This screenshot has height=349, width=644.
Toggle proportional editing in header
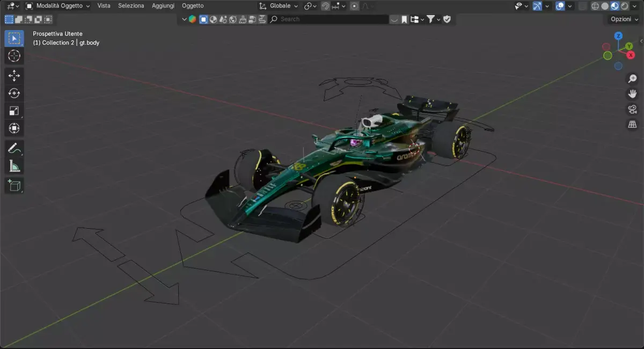point(354,6)
